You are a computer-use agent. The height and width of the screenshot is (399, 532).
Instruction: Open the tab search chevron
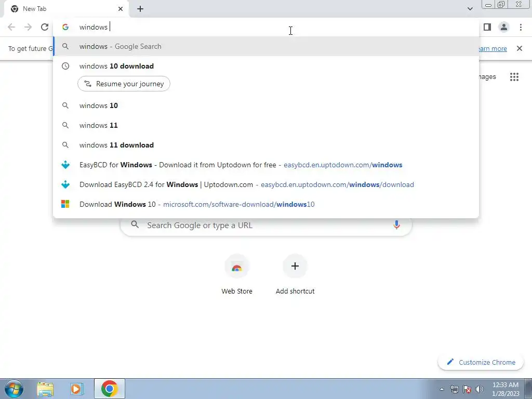[x=470, y=9]
